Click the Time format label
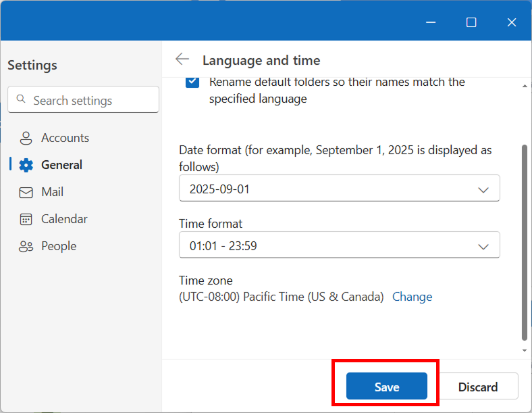532x413 pixels. click(x=211, y=224)
